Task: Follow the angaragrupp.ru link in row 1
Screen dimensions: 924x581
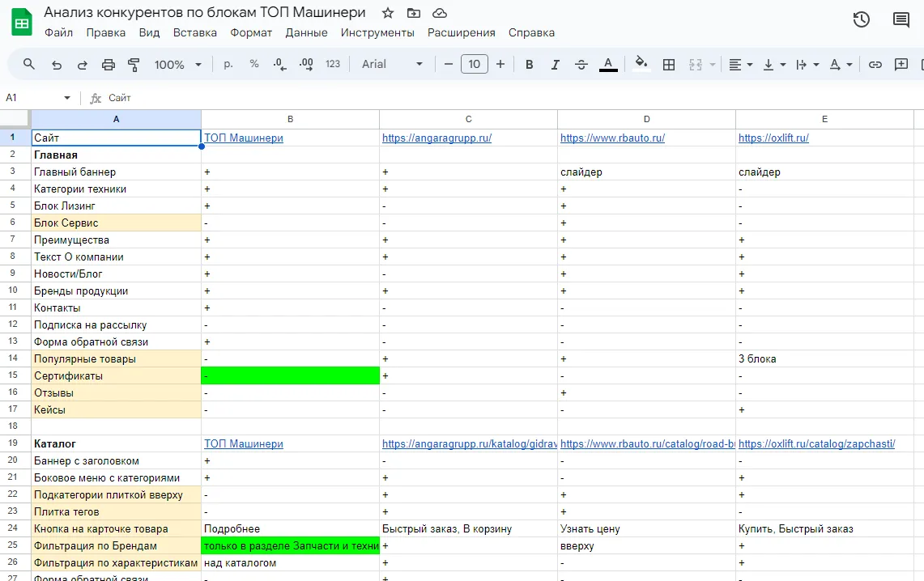Action: (x=436, y=138)
